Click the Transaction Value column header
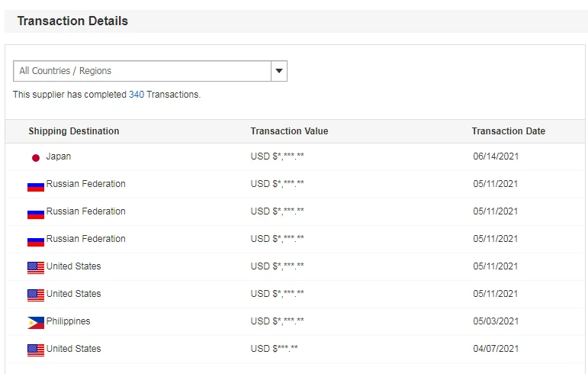Image resolution: width=588 pixels, height=374 pixels. (289, 131)
